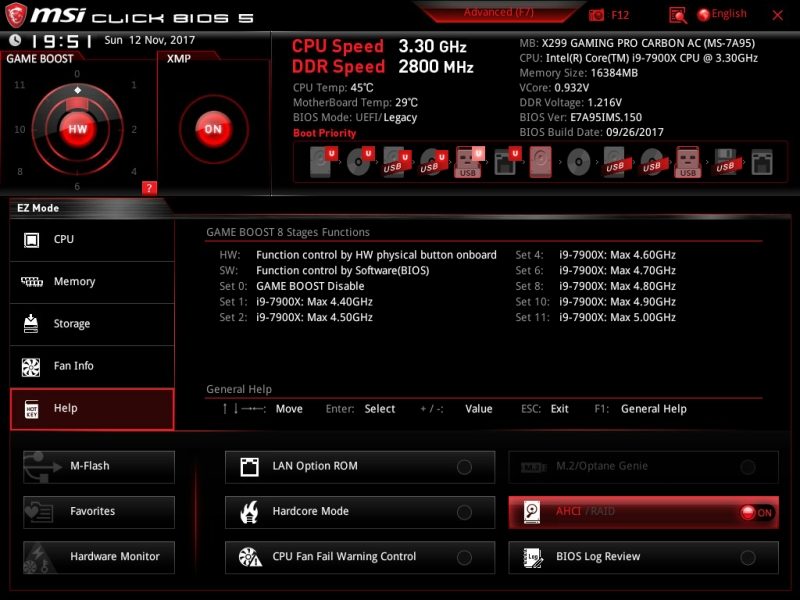Click the 19:51 system time display
This screenshot has width=800, height=600.
(61, 41)
